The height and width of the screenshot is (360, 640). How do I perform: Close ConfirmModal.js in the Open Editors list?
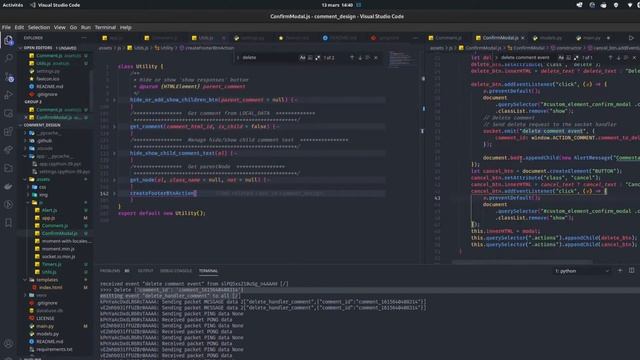27,118
